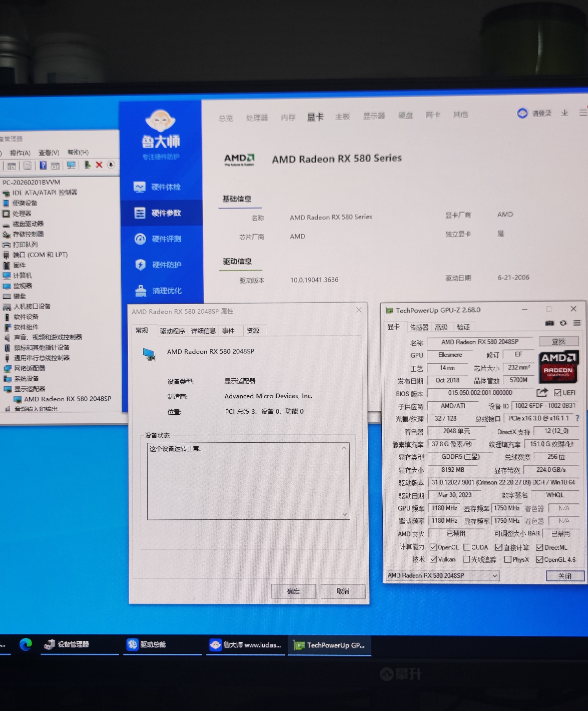The image size is (588, 711).
Task: Open the GPU selection dropdown in GPU-Z
Action: pos(494,576)
